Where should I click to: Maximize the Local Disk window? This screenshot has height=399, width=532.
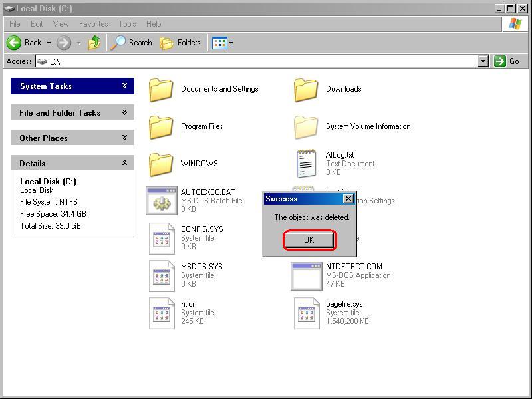tap(510, 9)
